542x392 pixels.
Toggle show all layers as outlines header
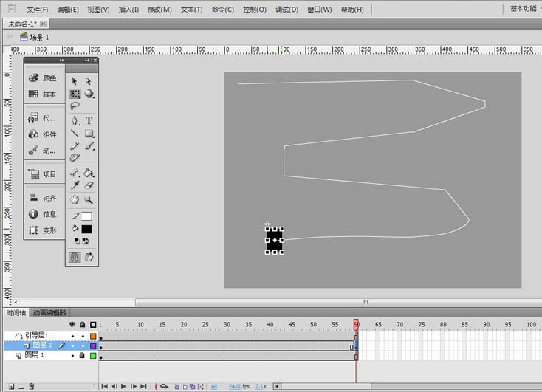[x=93, y=325]
